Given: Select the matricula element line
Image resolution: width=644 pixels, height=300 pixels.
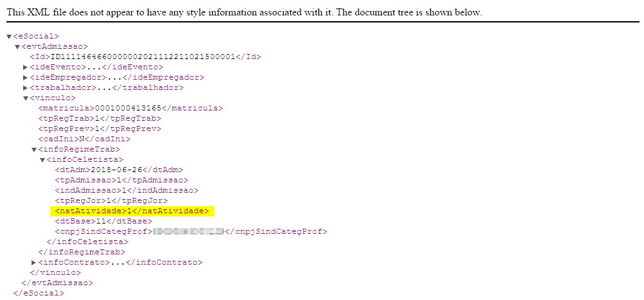Looking at the screenshot, I should pyautogui.click(x=131, y=109).
